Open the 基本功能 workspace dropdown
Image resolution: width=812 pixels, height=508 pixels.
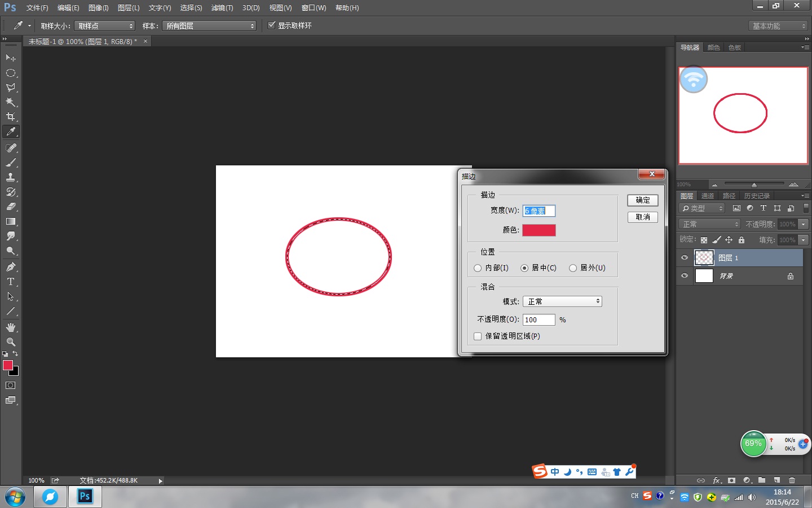click(x=779, y=26)
